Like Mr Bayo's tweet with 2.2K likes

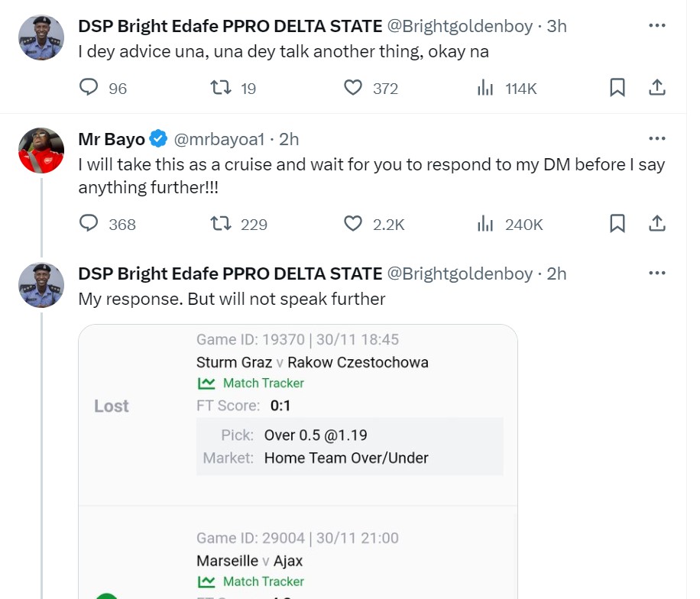pos(352,223)
